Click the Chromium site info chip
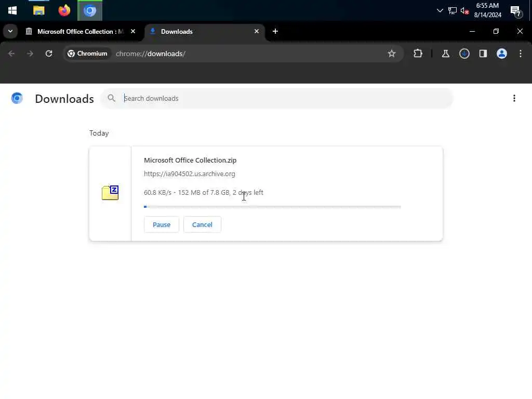 (87, 54)
